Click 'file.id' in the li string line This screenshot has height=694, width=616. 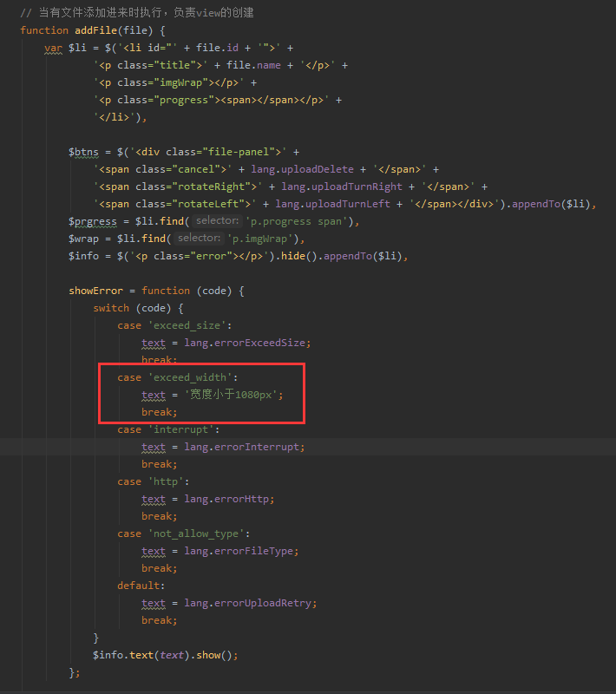click(x=217, y=48)
